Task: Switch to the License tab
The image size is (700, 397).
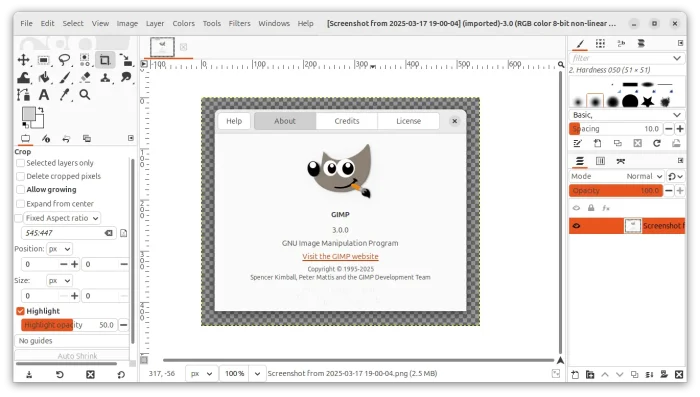Action: (408, 121)
